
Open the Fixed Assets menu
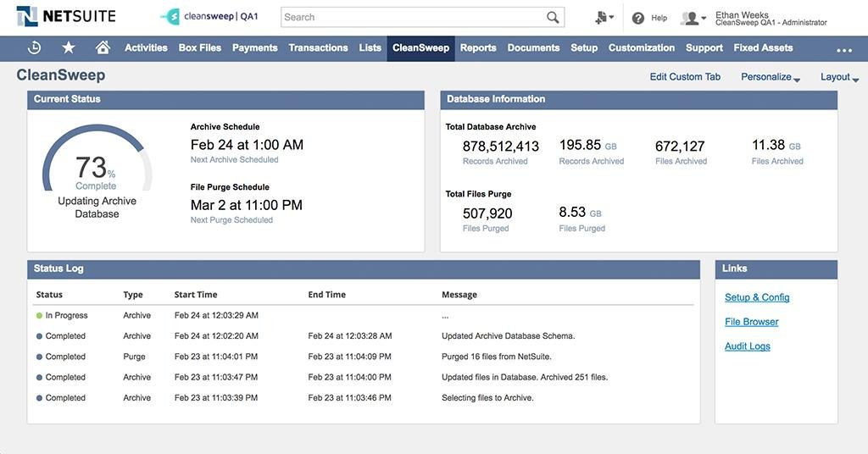[764, 48]
